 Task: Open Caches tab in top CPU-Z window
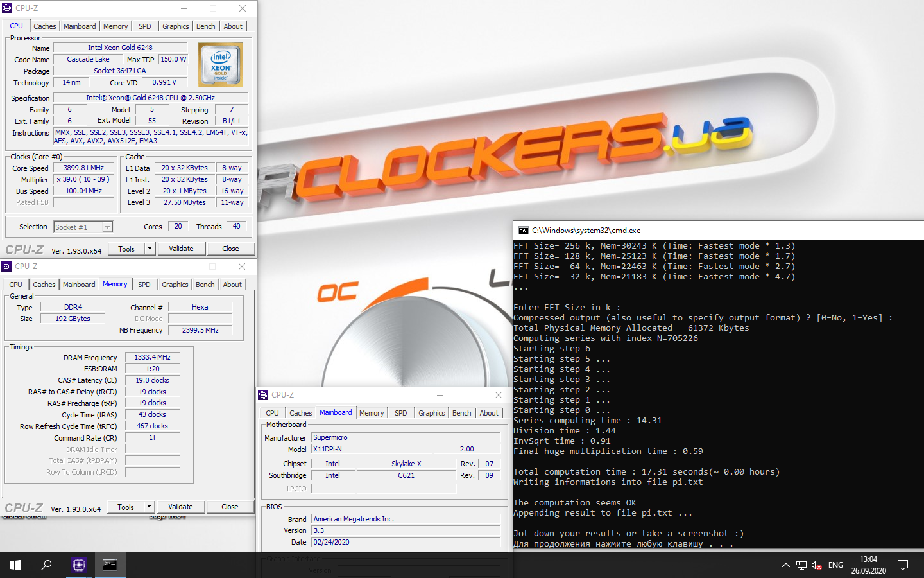point(45,26)
